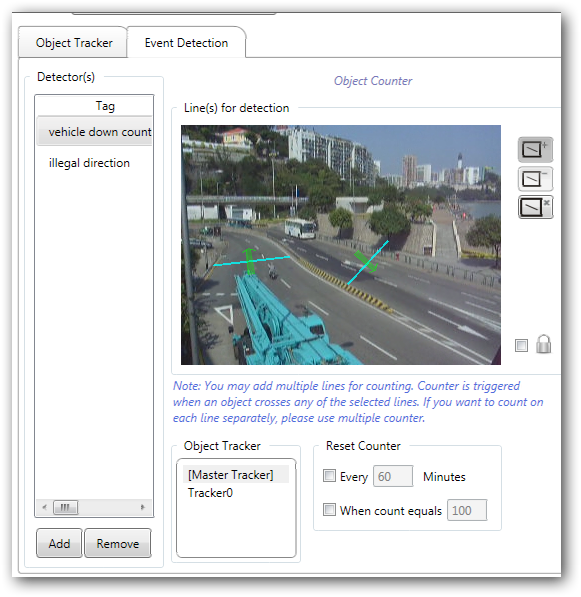Click the Tag column header
Screen dimensions: 581x597
pos(94,106)
